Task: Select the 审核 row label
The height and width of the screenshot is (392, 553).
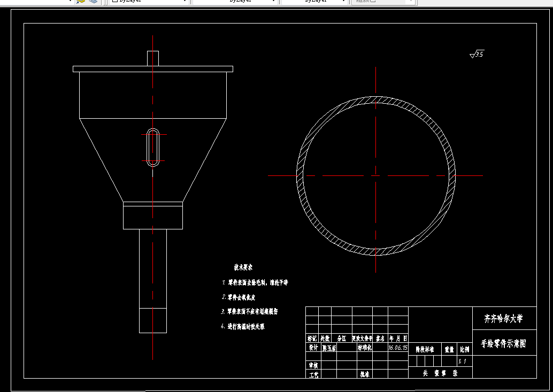Action: (x=313, y=365)
